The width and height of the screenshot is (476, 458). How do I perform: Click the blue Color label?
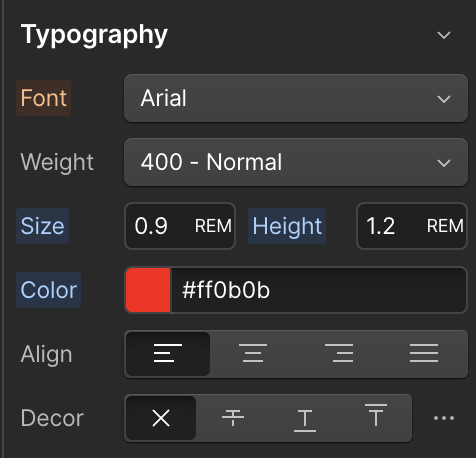coord(49,290)
